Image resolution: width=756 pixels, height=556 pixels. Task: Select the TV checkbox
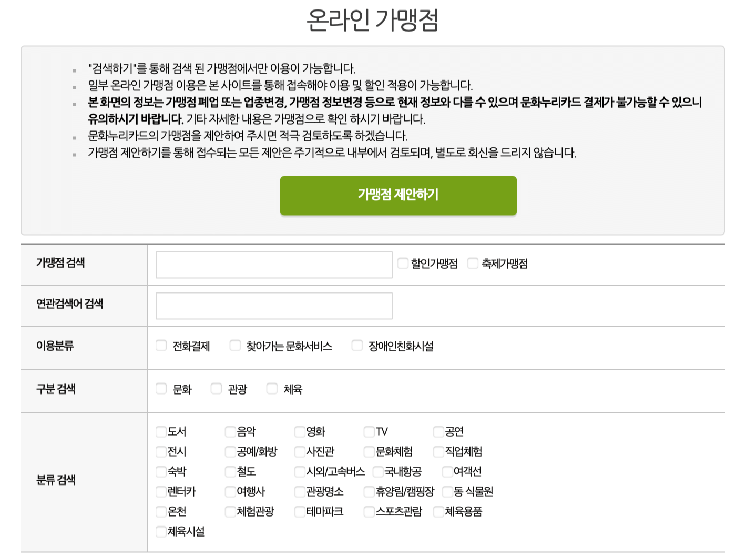(x=369, y=431)
